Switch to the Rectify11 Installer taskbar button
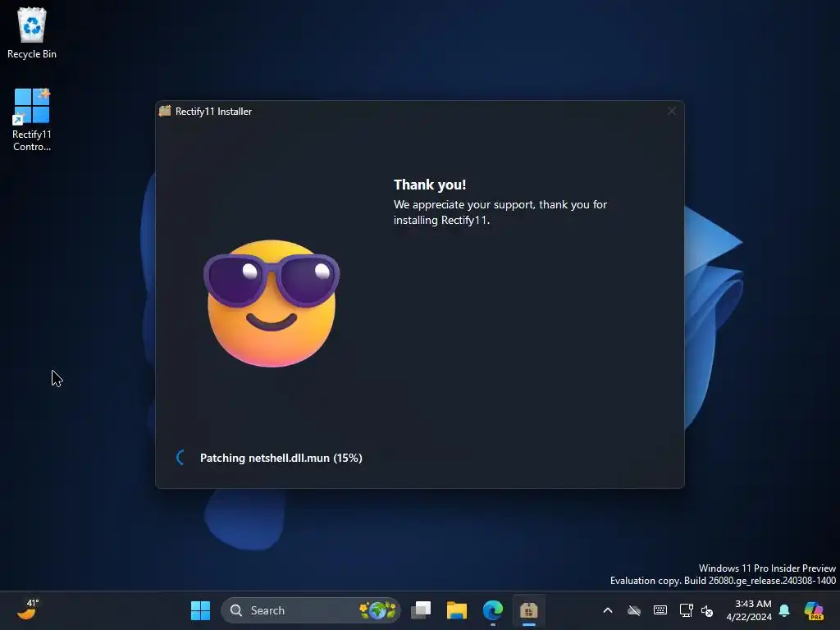This screenshot has width=840, height=630. pos(529,610)
